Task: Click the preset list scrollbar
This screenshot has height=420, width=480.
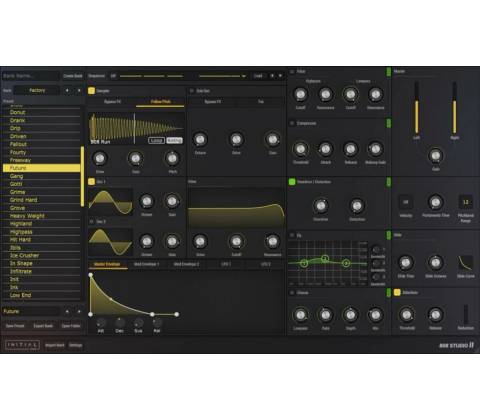Action: (x=82, y=177)
